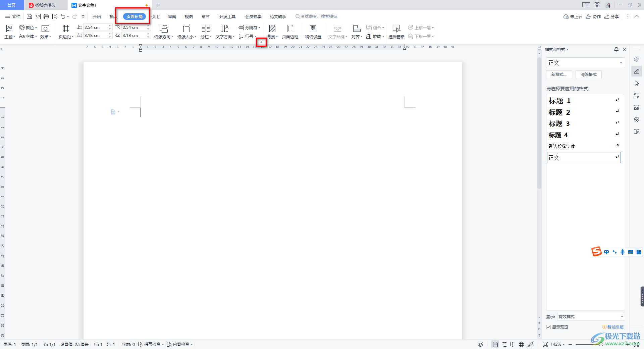This screenshot has height=349, width=644.
Task: Click the 协作 collaborate button
Action: 593,16
